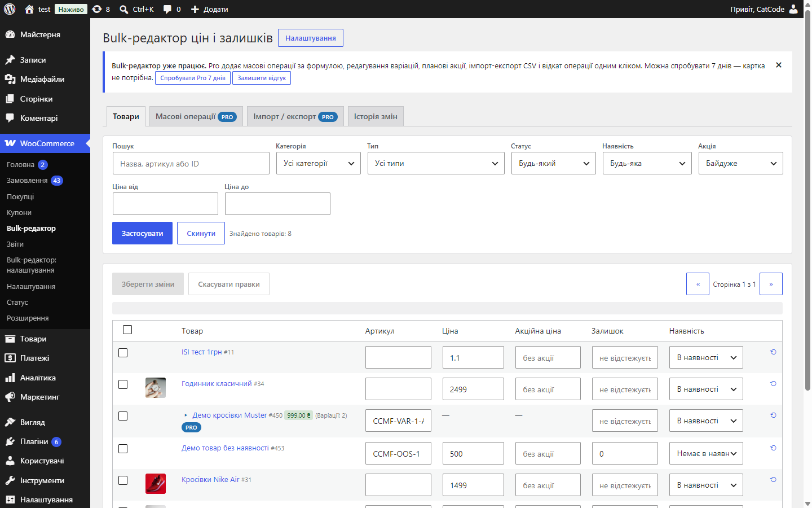Click the Застосувати filter button
812x508 pixels.
click(x=142, y=233)
